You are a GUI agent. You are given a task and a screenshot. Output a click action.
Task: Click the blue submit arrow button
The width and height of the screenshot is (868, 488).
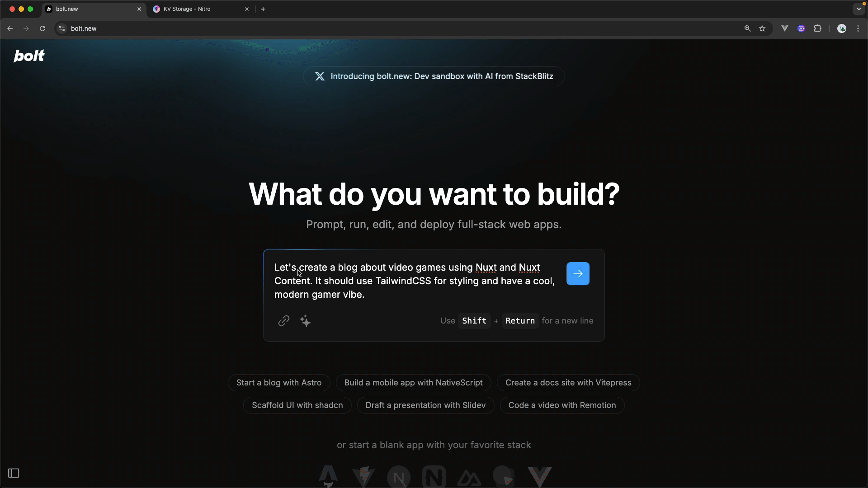coord(578,273)
